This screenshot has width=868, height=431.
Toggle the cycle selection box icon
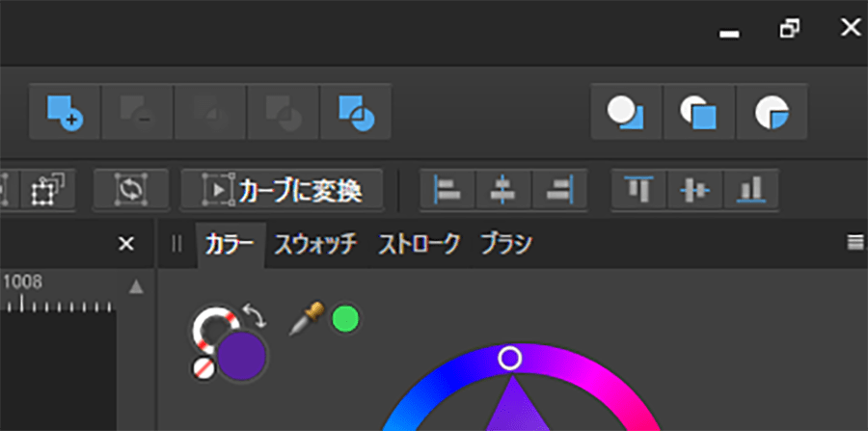pyautogui.click(x=130, y=189)
